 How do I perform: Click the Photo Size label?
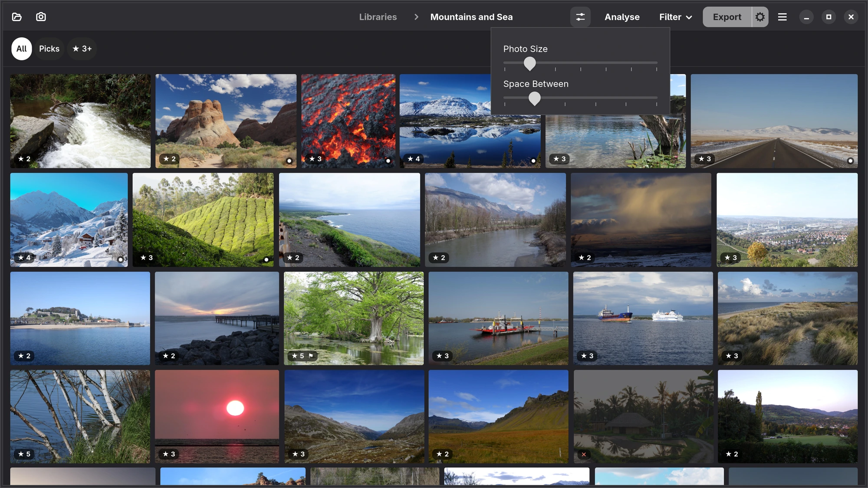pos(525,49)
